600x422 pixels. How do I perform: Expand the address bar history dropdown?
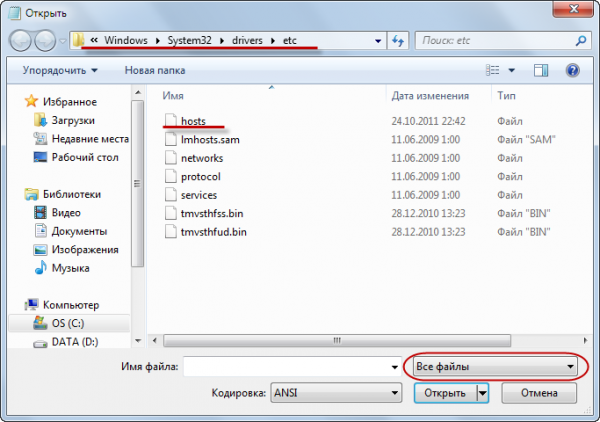pyautogui.click(x=378, y=41)
